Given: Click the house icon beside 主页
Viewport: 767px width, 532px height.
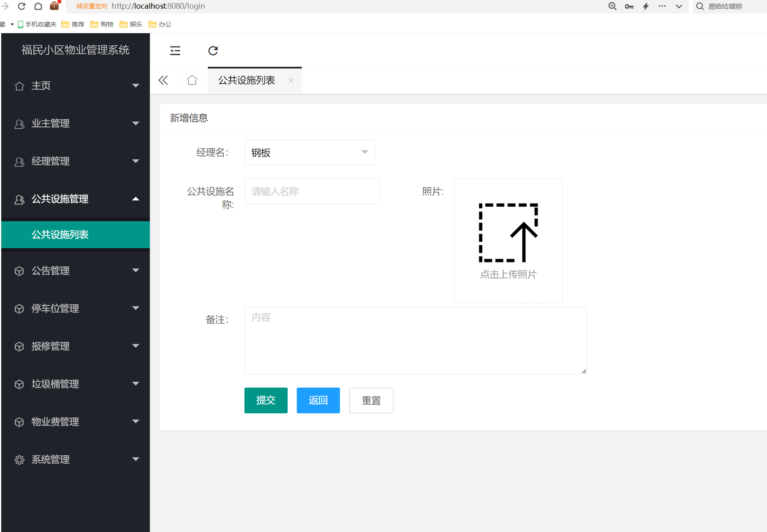Looking at the screenshot, I should click(x=20, y=86).
